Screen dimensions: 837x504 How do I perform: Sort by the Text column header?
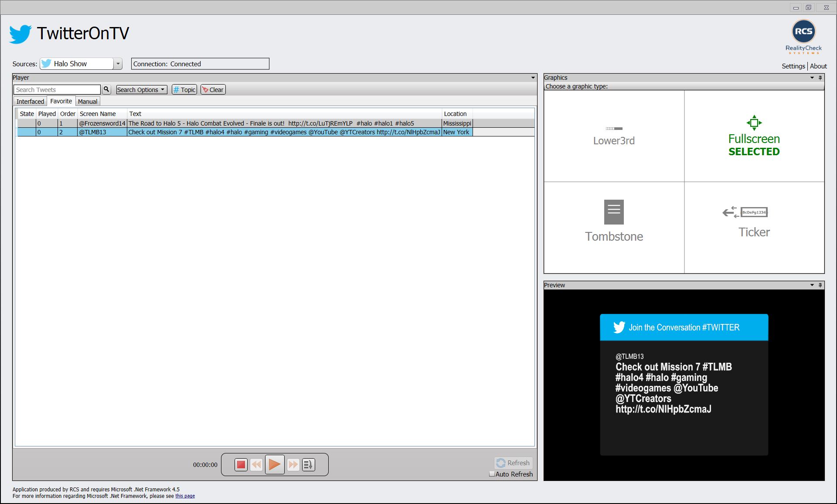point(284,114)
